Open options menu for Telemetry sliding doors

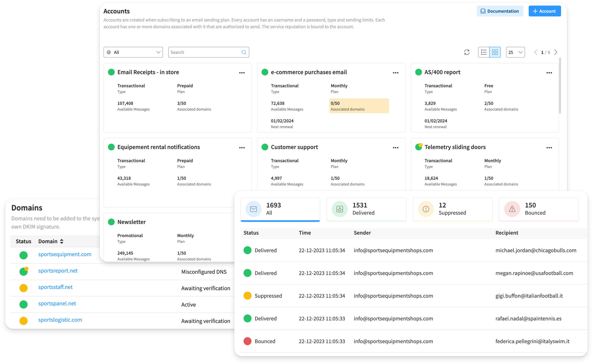click(549, 148)
